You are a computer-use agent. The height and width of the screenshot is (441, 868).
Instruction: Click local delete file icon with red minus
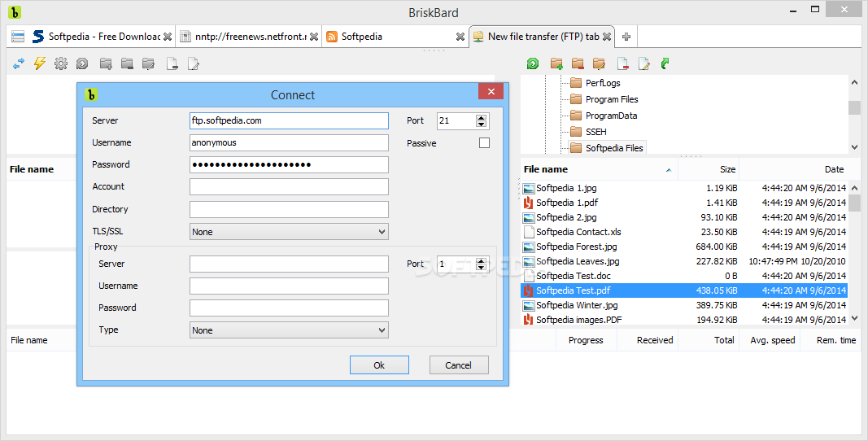[623, 63]
